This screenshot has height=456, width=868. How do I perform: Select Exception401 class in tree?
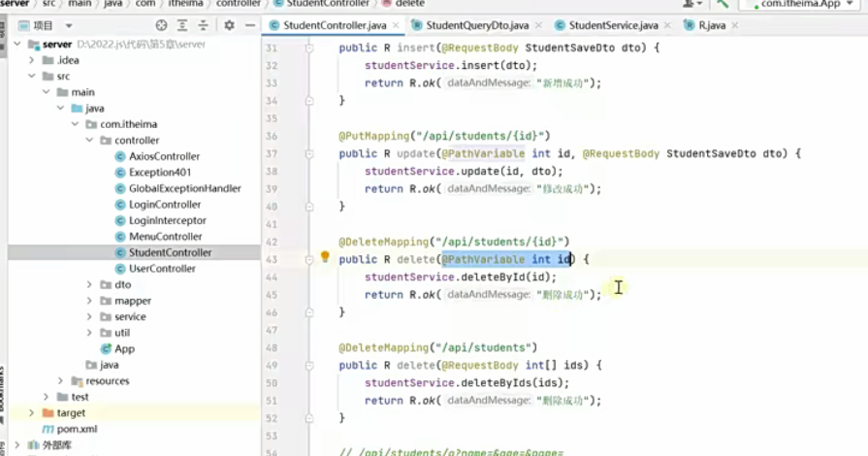tap(160, 173)
